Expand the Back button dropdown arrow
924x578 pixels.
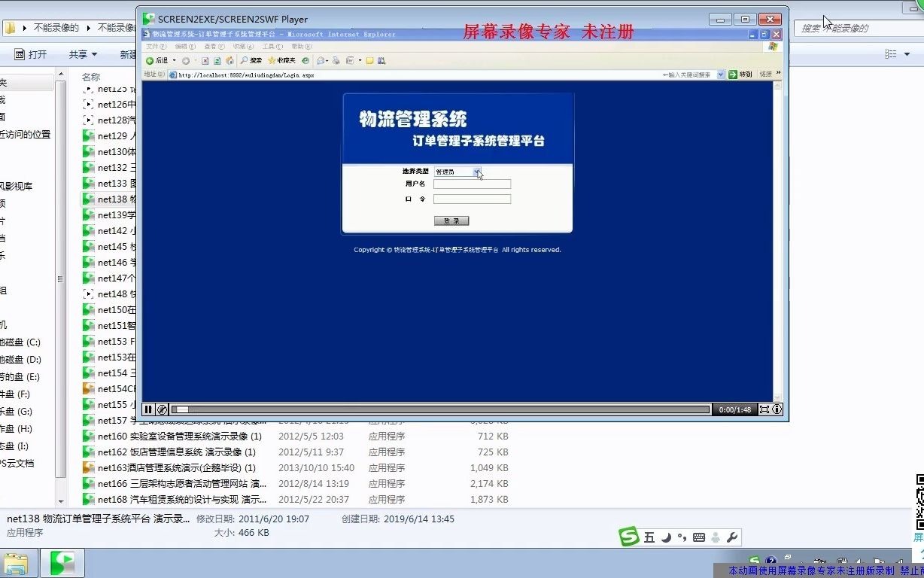pos(174,60)
